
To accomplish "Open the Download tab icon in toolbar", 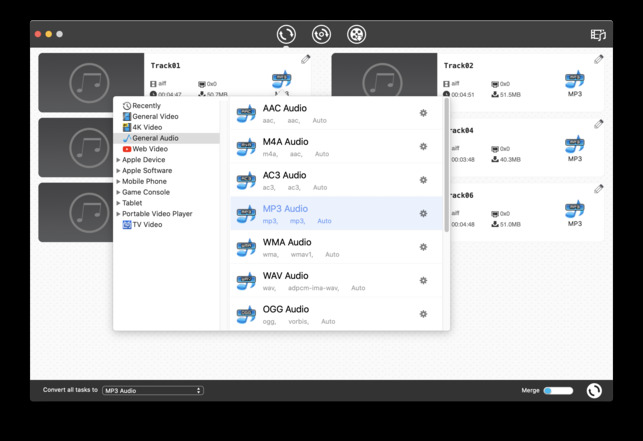I will click(x=321, y=34).
